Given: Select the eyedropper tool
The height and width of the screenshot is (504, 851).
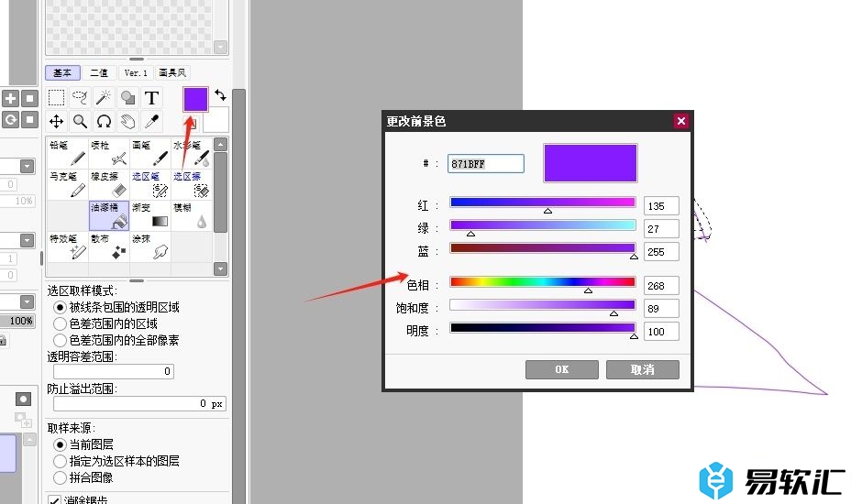Looking at the screenshot, I should pos(151,122).
